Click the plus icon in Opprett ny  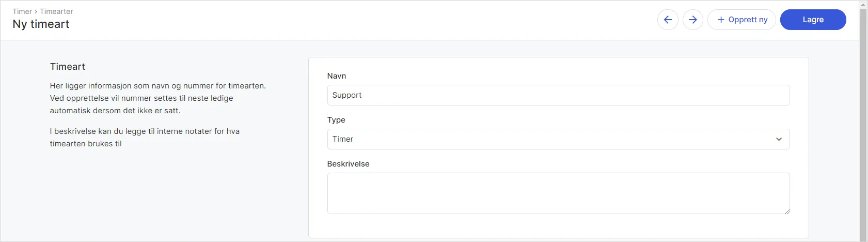(721, 20)
